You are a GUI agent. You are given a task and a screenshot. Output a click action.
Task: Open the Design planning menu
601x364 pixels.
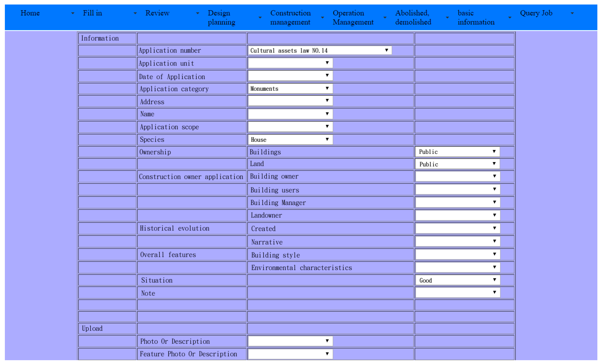click(x=221, y=17)
